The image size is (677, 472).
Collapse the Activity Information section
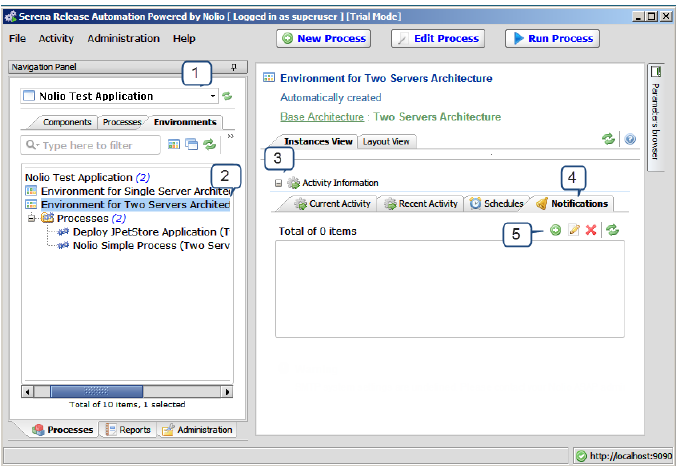pos(278,183)
